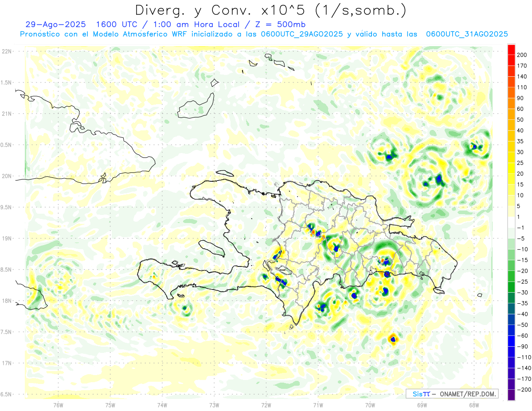
Task: Click the "0.5N" latitude label
Action: [x=6, y=145]
